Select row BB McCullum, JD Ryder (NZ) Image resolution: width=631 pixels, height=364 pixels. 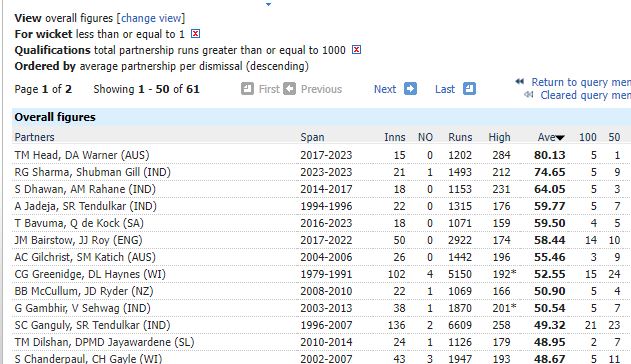pos(322,291)
